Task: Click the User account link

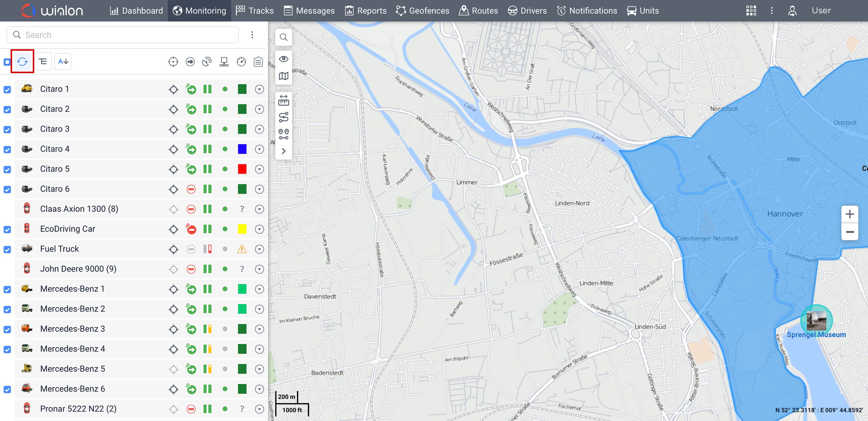Action: [821, 11]
